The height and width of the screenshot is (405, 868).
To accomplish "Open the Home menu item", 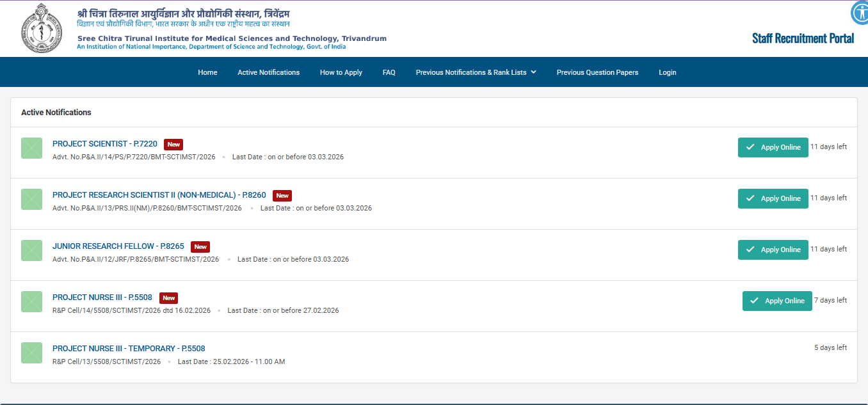I will click(207, 72).
